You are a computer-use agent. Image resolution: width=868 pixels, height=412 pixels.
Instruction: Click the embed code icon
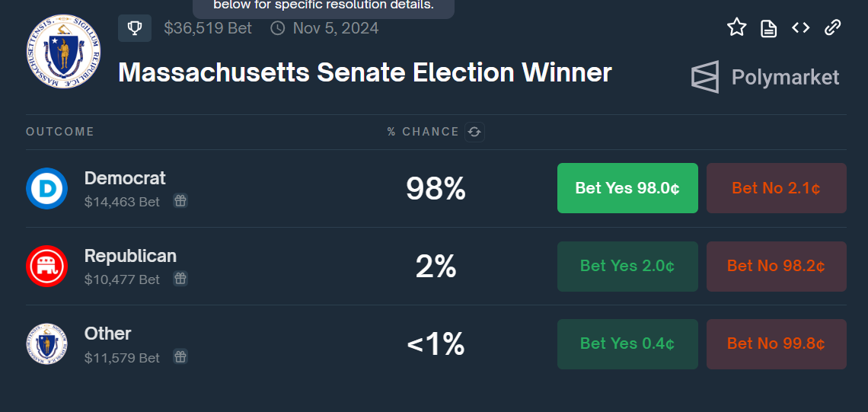point(800,28)
